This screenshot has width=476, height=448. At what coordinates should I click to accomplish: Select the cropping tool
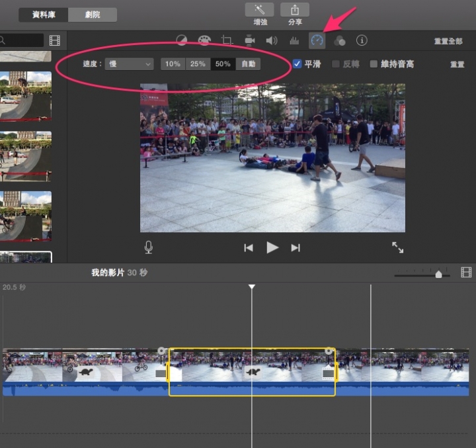point(227,40)
